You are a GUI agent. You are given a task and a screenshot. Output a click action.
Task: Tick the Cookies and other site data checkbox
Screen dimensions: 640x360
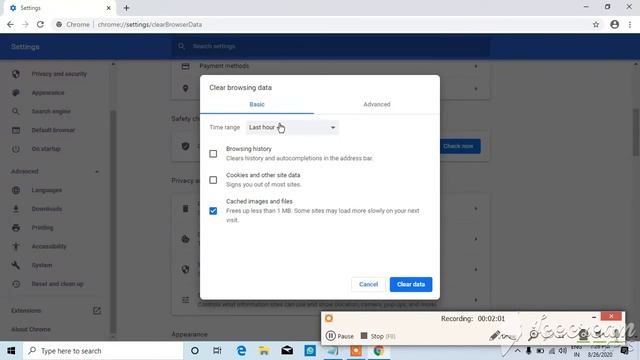(213, 180)
